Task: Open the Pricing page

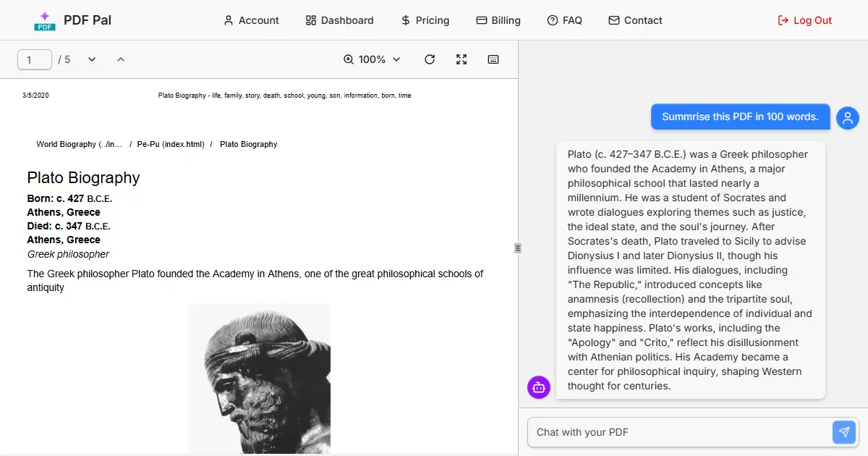Action: pos(425,20)
